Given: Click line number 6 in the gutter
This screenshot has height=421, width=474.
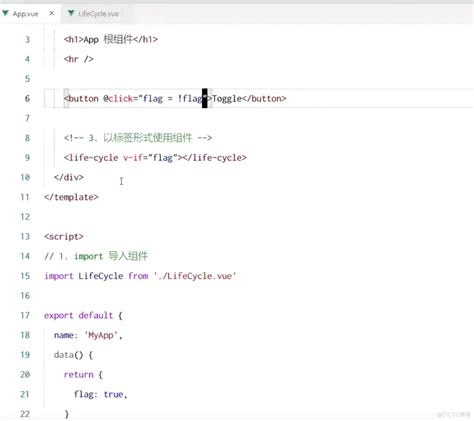Looking at the screenshot, I should point(27,98).
